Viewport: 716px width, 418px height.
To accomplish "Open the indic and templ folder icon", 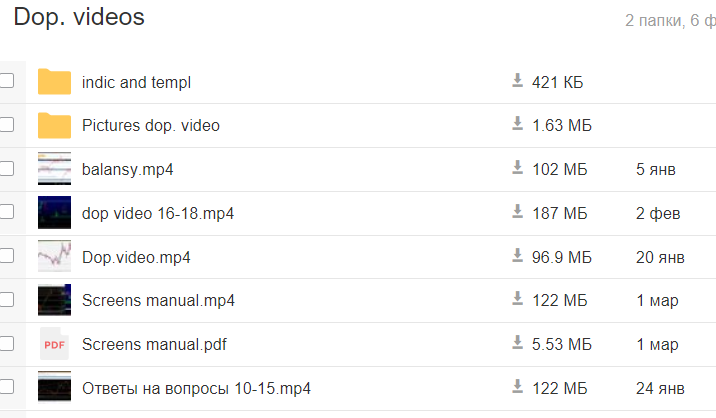I will [x=54, y=82].
